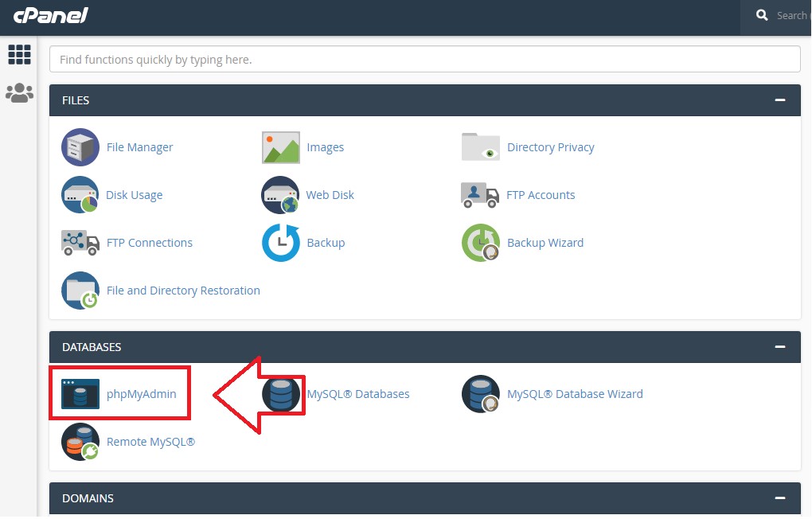
Task: Open the phpMyAdmin link
Action: pyautogui.click(x=142, y=394)
